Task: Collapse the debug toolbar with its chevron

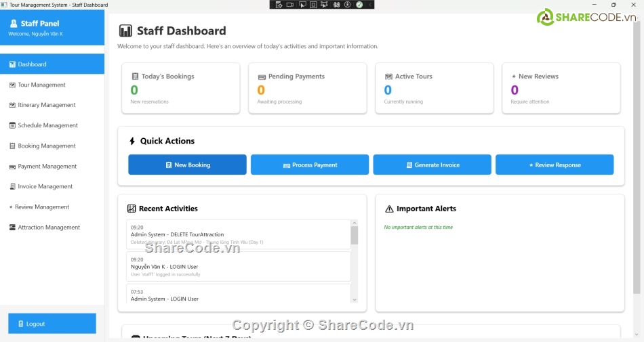Action: point(370,5)
